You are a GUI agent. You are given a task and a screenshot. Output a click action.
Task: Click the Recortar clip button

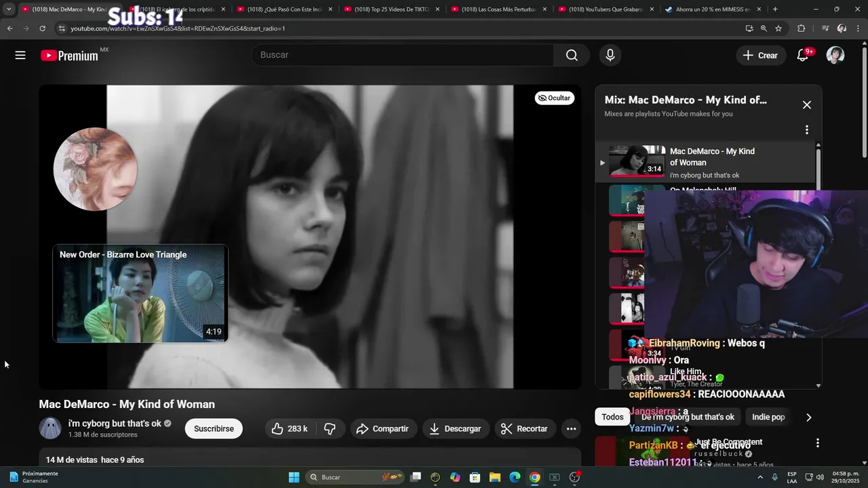(x=525, y=428)
